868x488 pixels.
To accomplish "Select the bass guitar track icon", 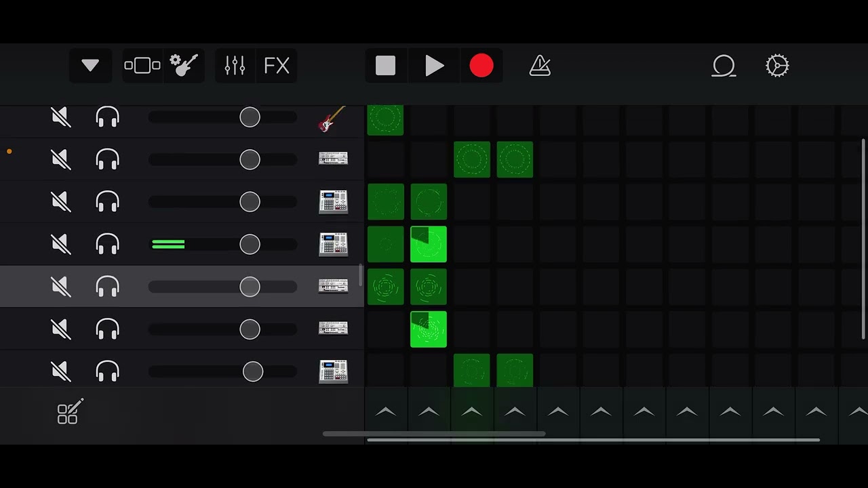I will [332, 119].
